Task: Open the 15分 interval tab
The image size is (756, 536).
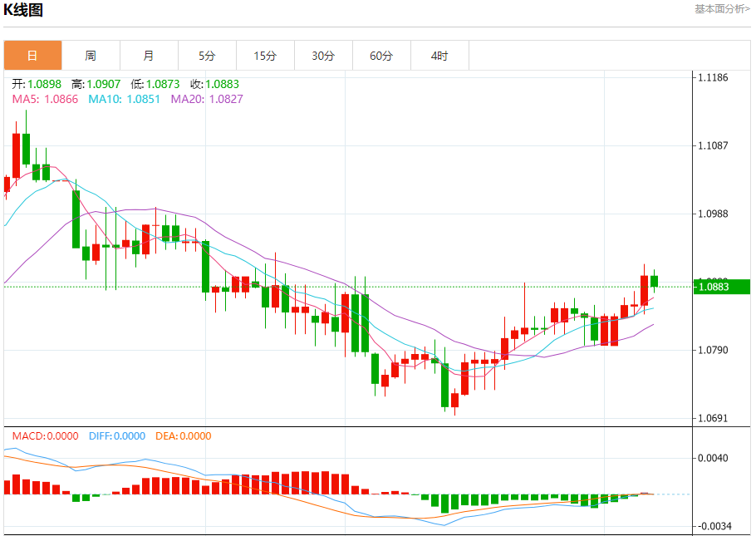Action: point(265,56)
